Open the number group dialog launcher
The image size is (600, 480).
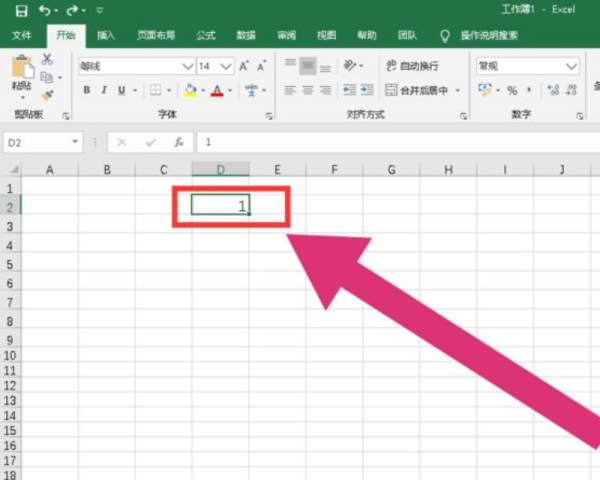(x=580, y=116)
